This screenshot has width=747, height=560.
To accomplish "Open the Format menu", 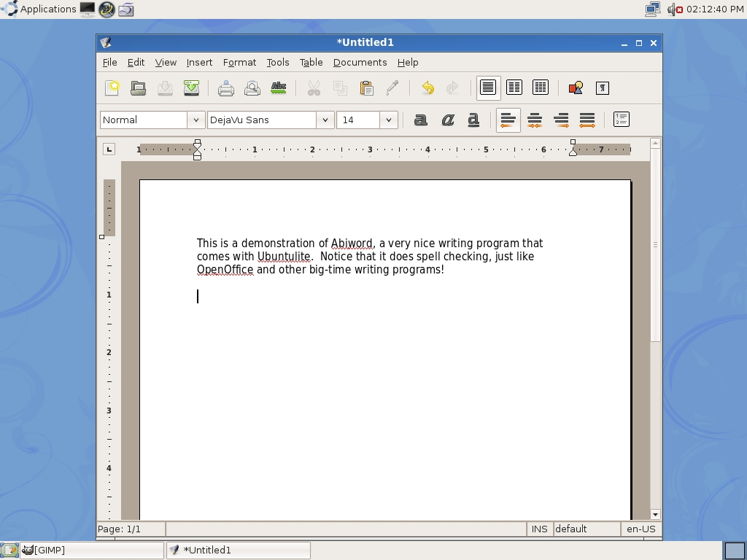I will pos(239,63).
